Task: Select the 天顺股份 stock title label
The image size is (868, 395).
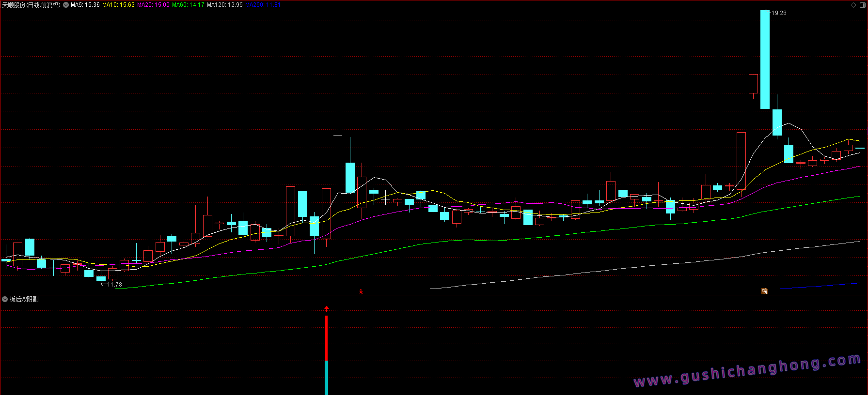Action: click(31, 5)
